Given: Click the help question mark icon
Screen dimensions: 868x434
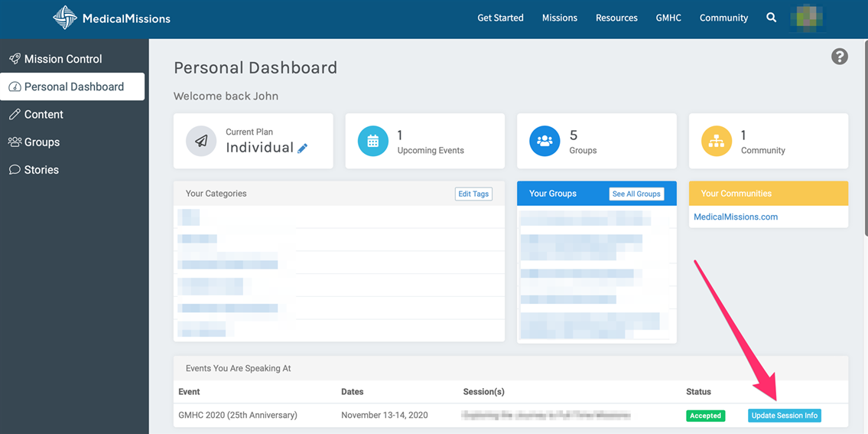Looking at the screenshot, I should [x=839, y=57].
